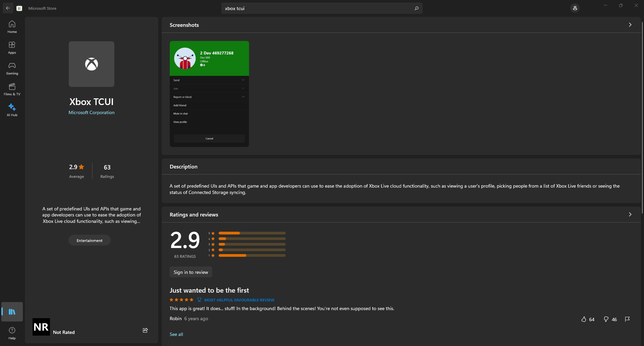Click the 63 Ratings count
The width and height of the screenshot is (644, 346).
pyautogui.click(x=107, y=171)
